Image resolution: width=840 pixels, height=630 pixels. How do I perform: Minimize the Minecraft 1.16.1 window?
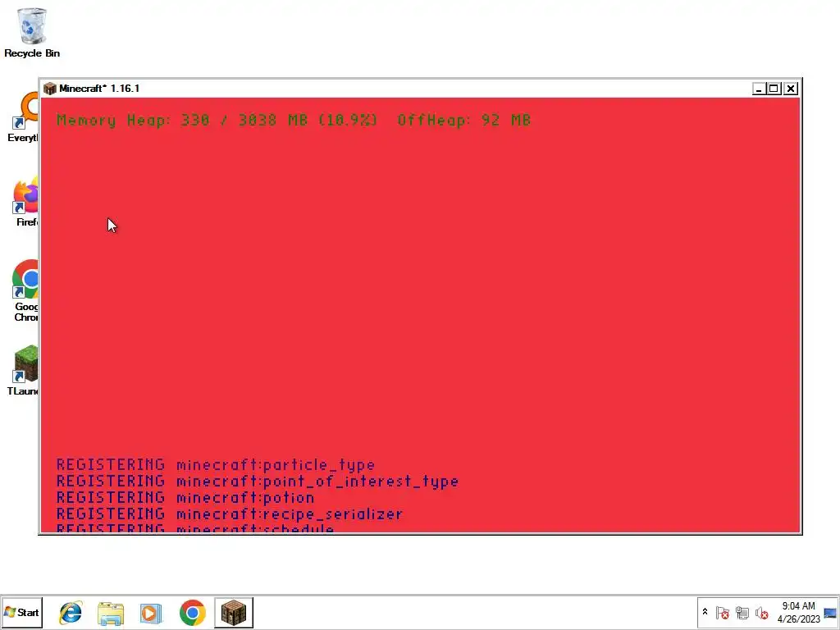pos(758,89)
